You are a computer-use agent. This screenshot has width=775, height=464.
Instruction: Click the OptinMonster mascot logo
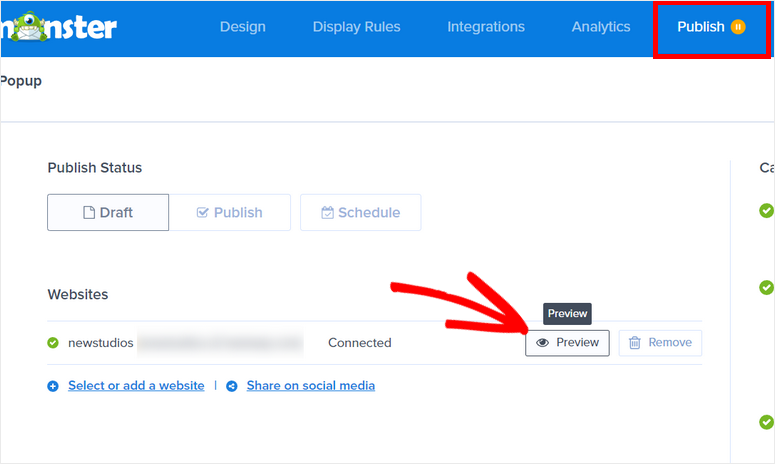coord(29,27)
